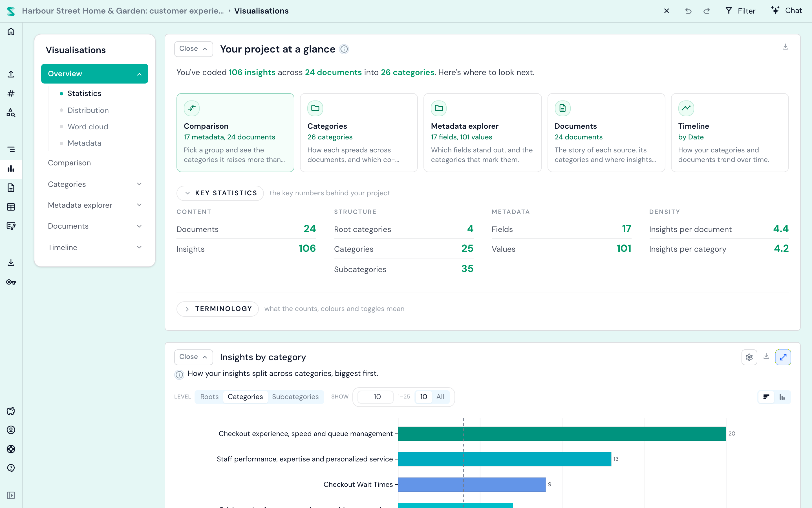Open Distribution under Overview
Image resolution: width=812 pixels, height=508 pixels.
pos(88,110)
